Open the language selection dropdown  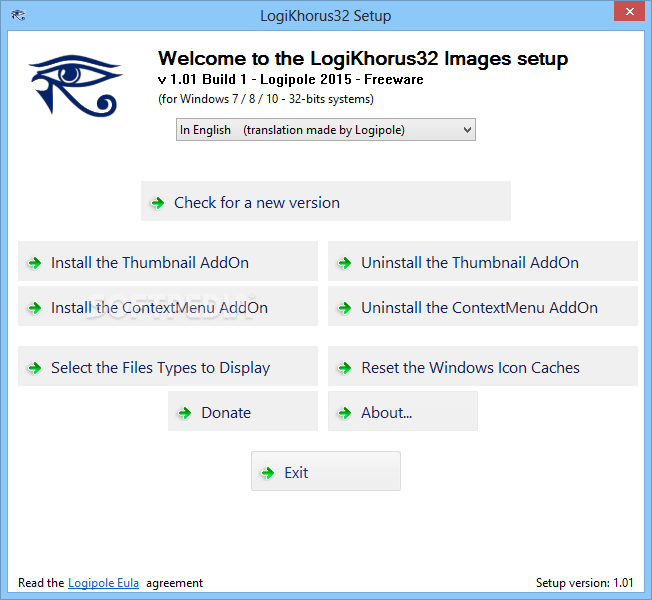pos(326,130)
